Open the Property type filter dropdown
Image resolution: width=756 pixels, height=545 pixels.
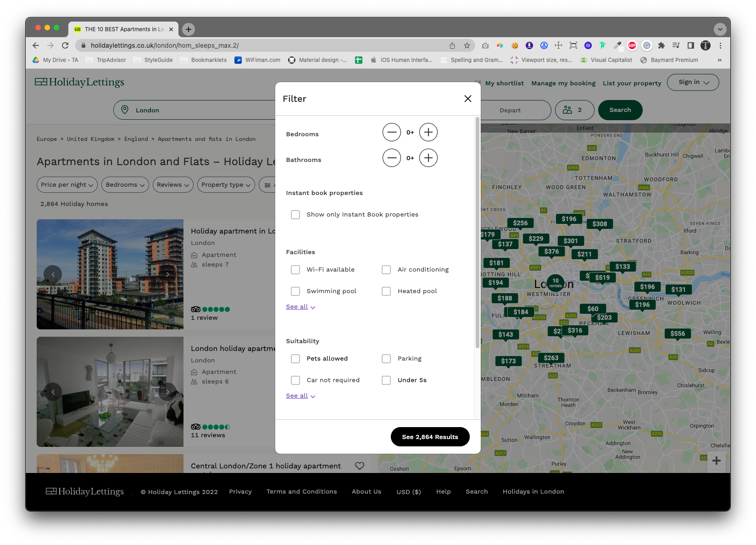(225, 184)
